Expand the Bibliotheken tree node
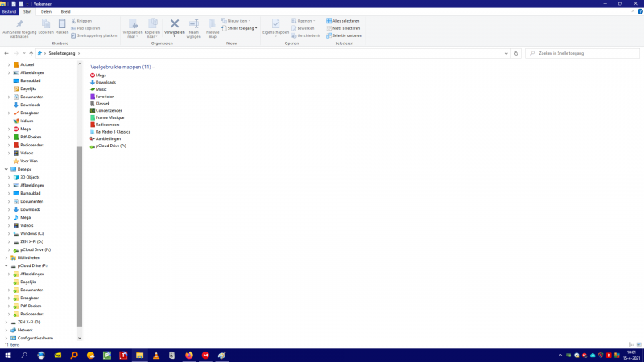Screen dimensions: 644x362 (6, 257)
